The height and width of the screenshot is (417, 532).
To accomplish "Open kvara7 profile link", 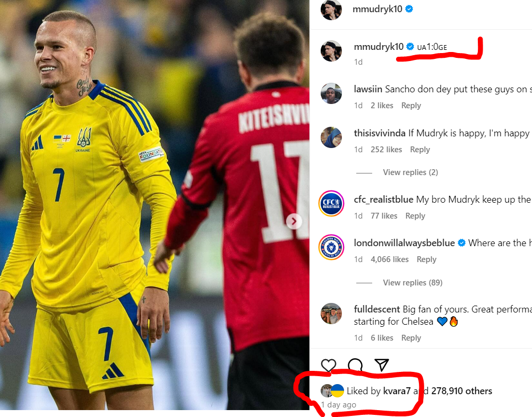I will click(397, 391).
